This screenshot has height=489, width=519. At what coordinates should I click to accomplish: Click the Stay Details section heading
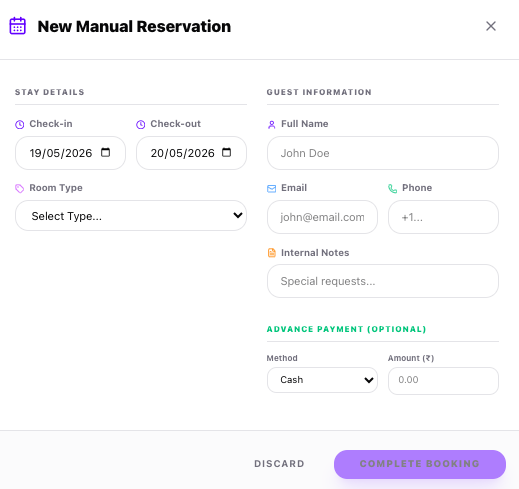pyautogui.click(x=50, y=92)
